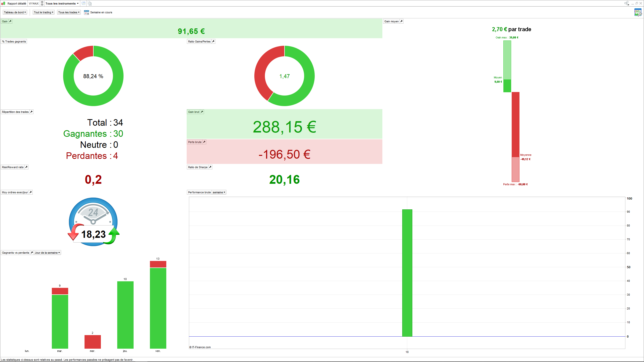Image resolution: width=644 pixels, height=362 pixels.
Task: Open settings wrench for Gain moyen
Action: 401,21
